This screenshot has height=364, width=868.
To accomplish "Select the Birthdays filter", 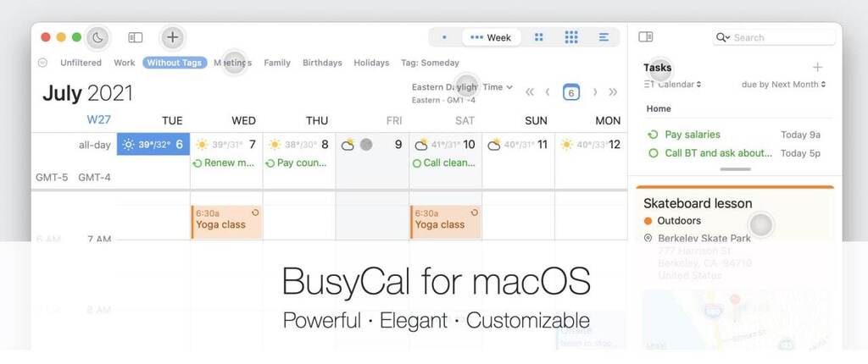I will pos(322,63).
